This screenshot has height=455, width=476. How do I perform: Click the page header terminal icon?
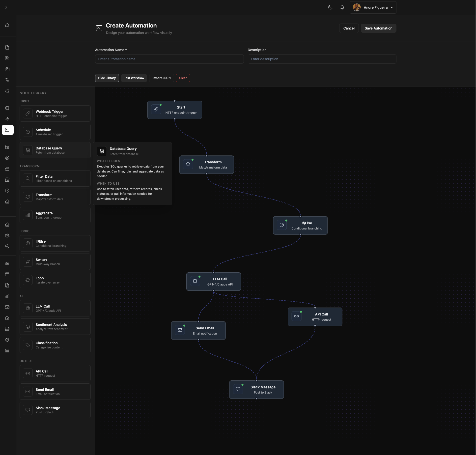pyautogui.click(x=99, y=28)
